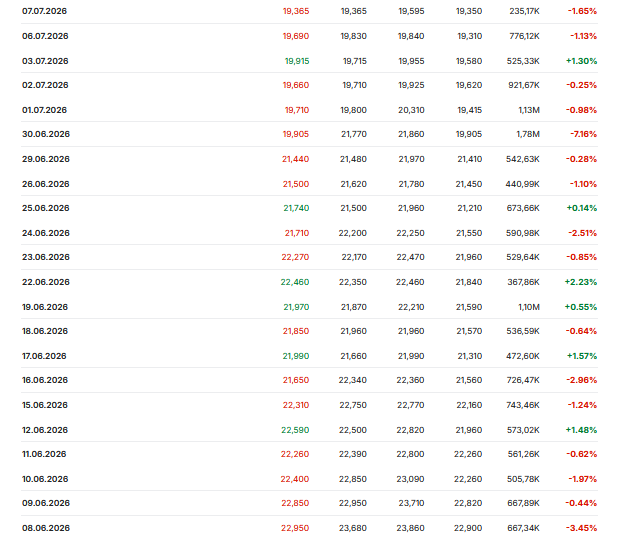Viewport: 618px width, 543px height.
Task: Click price 22,270
Action: tap(295, 257)
